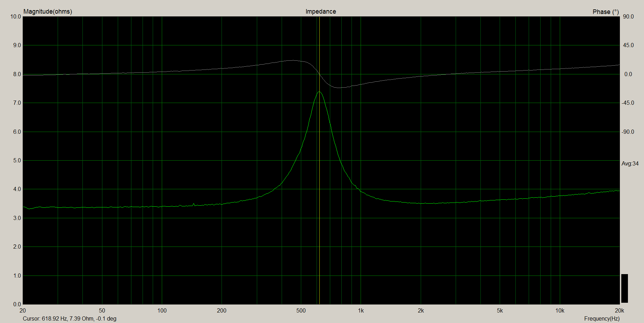Viewport: 644px width, 323px height.
Task: Click the "Phase (°)" axis label
Action: coord(606,12)
